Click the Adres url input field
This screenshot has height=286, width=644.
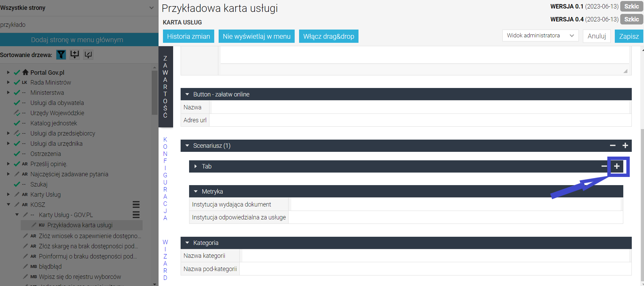420,120
